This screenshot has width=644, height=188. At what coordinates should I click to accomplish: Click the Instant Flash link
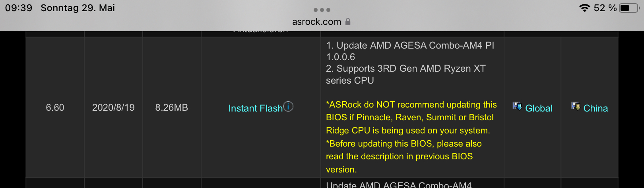pos(255,108)
